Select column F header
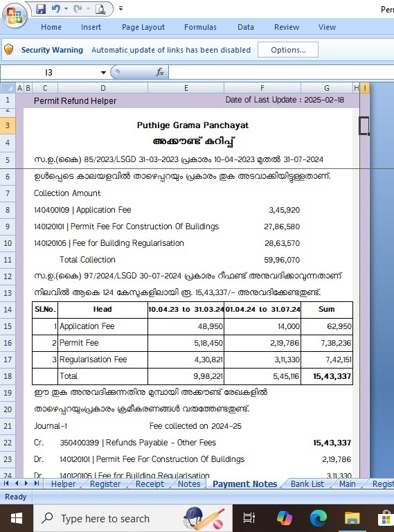Viewport: 394px width, 532px height. tap(262, 88)
